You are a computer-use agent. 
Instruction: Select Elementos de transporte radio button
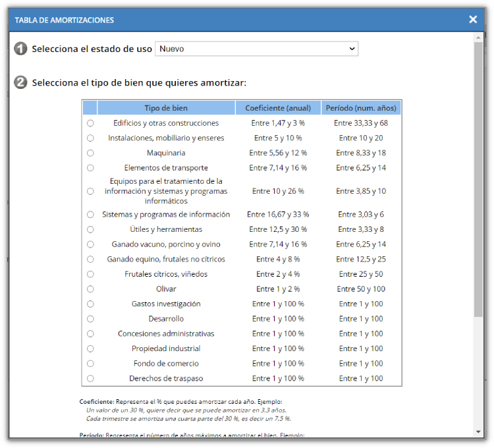click(x=90, y=168)
